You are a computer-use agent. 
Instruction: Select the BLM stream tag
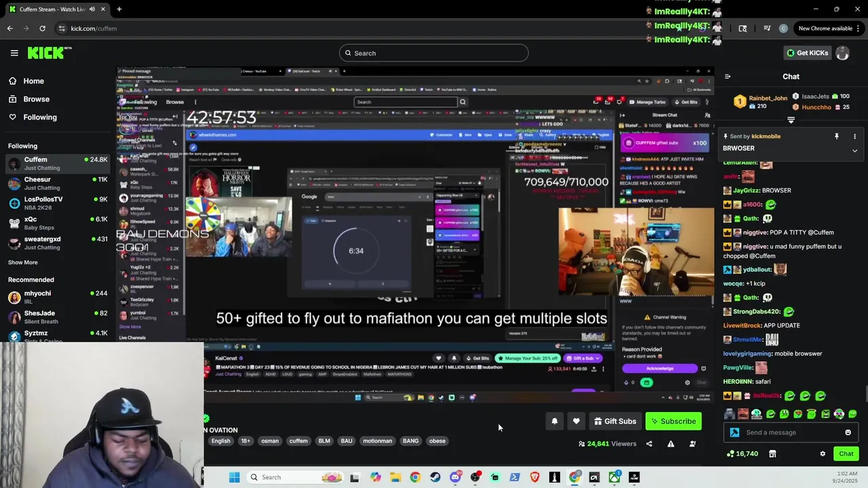pyautogui.click(x=324, y=441)
